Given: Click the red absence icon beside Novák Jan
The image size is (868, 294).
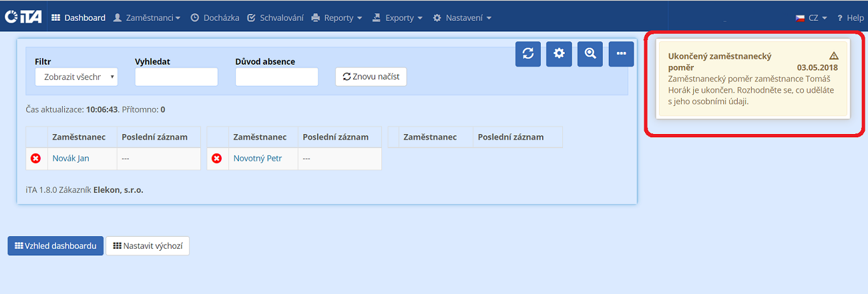Looking at the screenshot, I should click(x=36, y=159).
